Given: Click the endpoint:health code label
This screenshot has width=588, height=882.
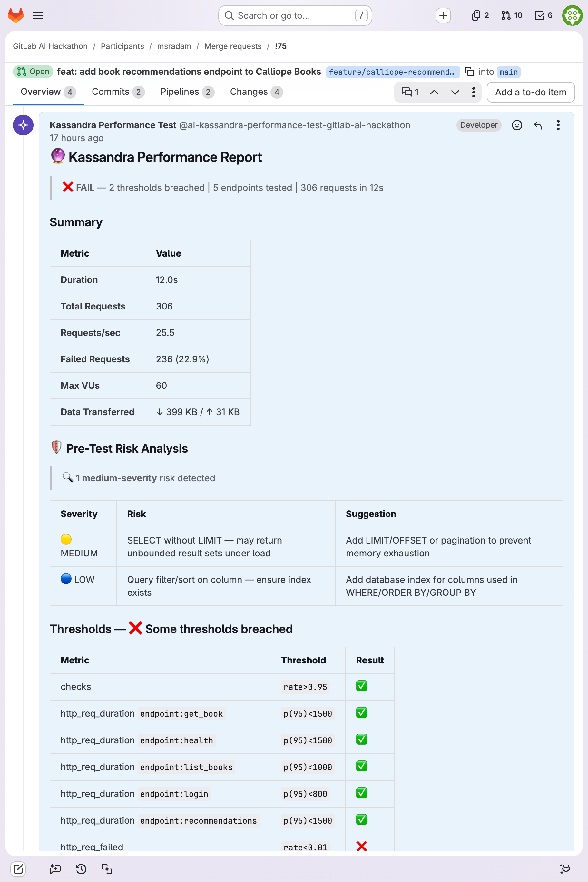Looking at the screenshot, I should pyautogui.click(x=177, y=740).
